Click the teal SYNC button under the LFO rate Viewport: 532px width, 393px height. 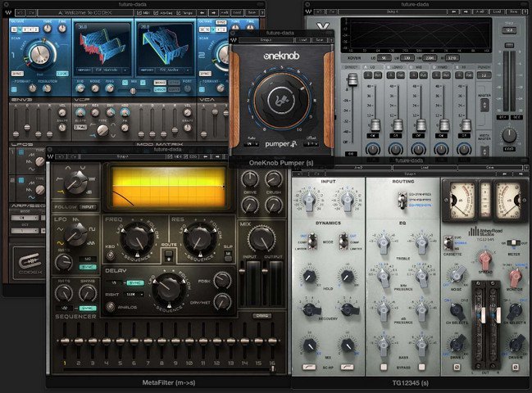88,267
